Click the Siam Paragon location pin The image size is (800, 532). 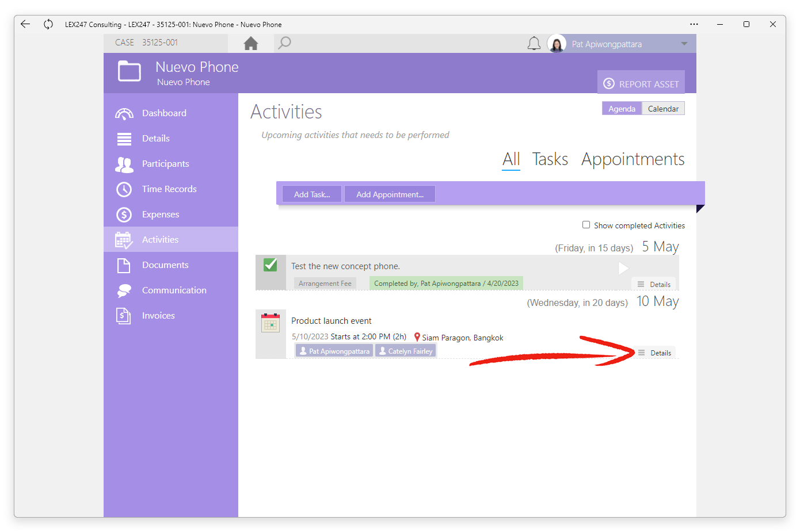417,337
